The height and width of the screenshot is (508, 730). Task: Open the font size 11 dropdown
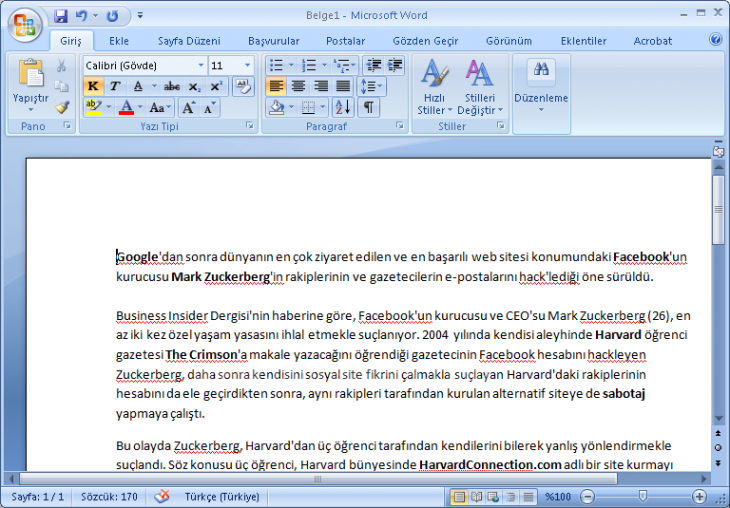[x=248, y=65]
